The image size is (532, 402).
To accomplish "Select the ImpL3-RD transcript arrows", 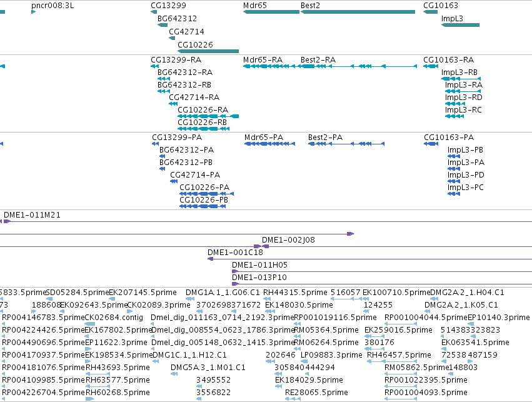I will tap(455, 103).
